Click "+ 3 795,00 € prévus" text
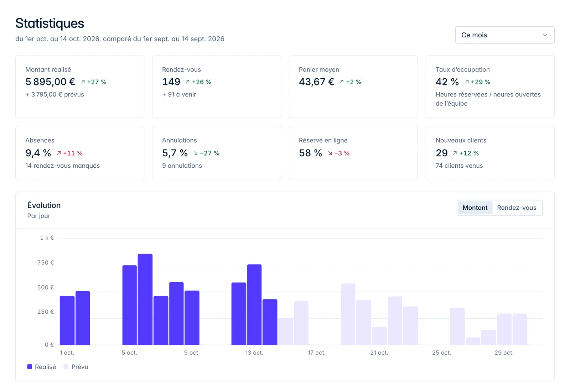The image size is (570, 392). tap(55, 94)
